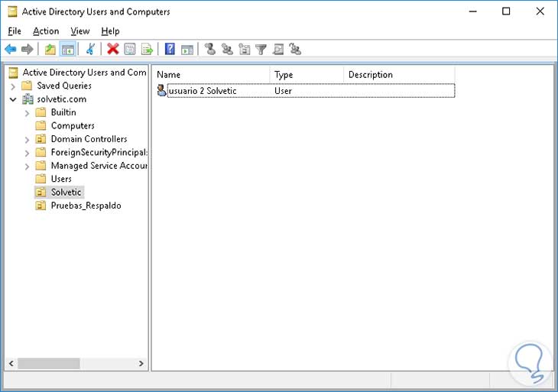
Task: Minimize the Active Directory window
Action: [472, 11]
